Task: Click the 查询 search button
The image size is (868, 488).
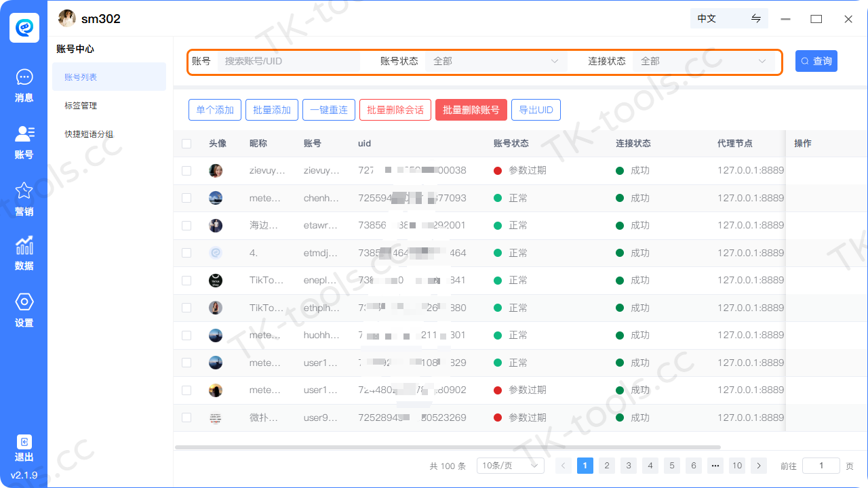Action: pos(816,61)
